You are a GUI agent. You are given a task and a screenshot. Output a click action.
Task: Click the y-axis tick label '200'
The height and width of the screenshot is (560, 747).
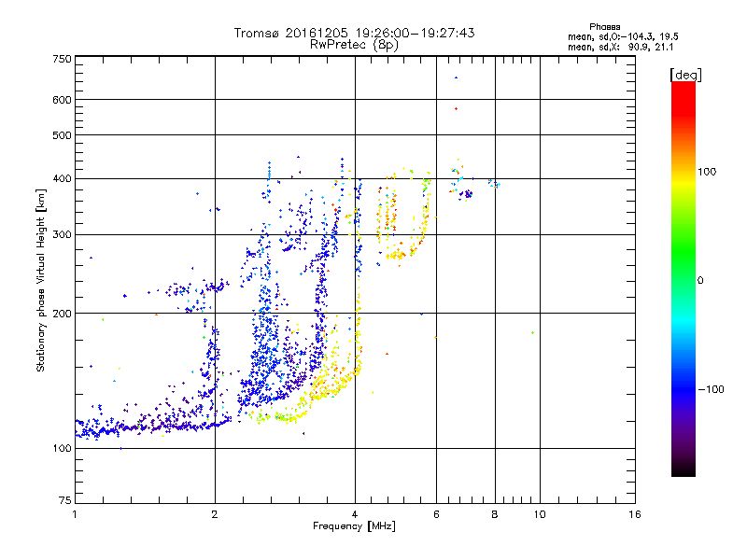(62, 314)
